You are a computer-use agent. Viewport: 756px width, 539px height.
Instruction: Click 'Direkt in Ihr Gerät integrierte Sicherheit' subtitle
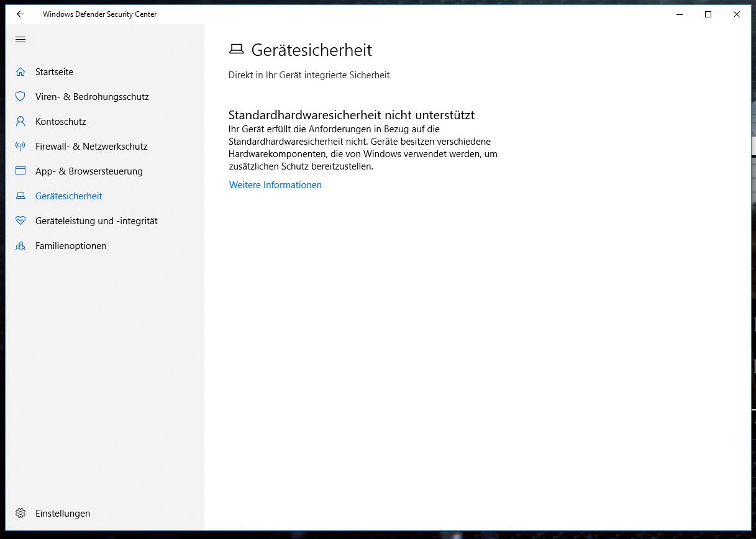point(309,75)
